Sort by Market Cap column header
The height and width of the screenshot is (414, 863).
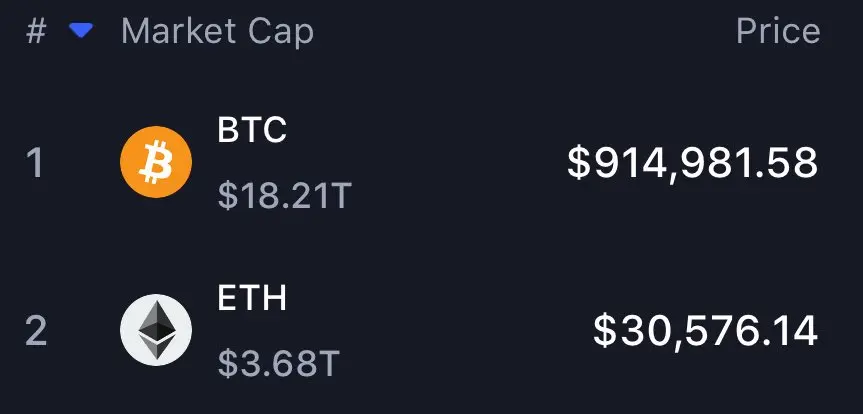coord(217,33)
